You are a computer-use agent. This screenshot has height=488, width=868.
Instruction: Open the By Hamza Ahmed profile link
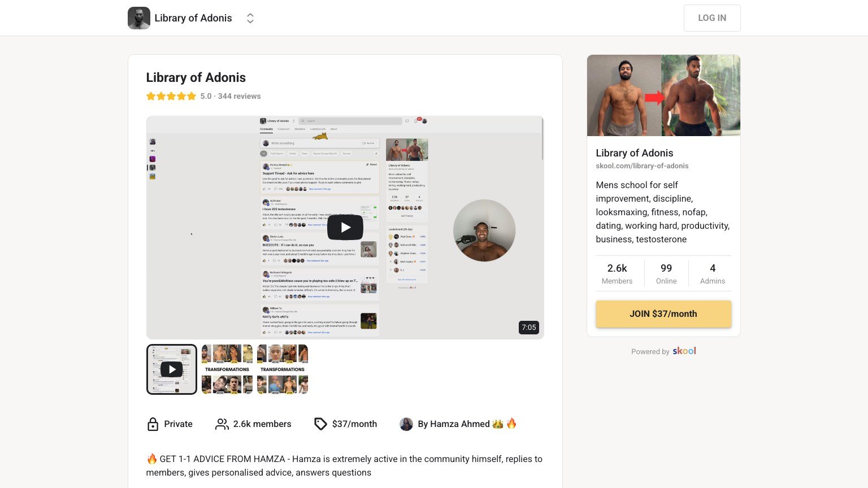467,424
